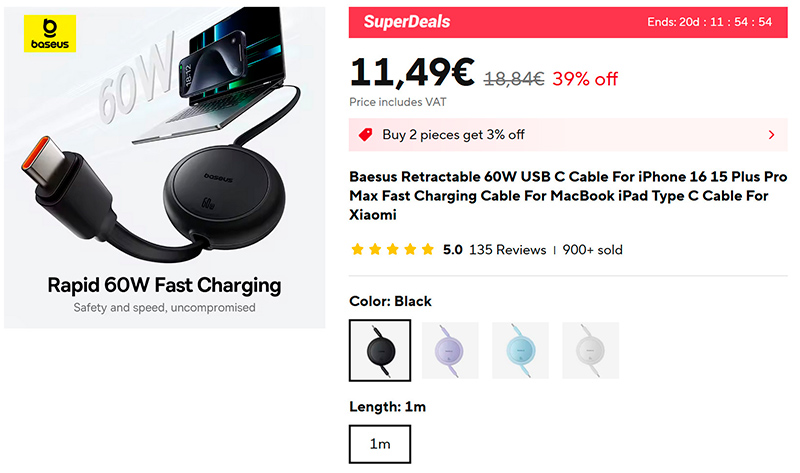Click the SuperDeals banner label

coord(407,22)
